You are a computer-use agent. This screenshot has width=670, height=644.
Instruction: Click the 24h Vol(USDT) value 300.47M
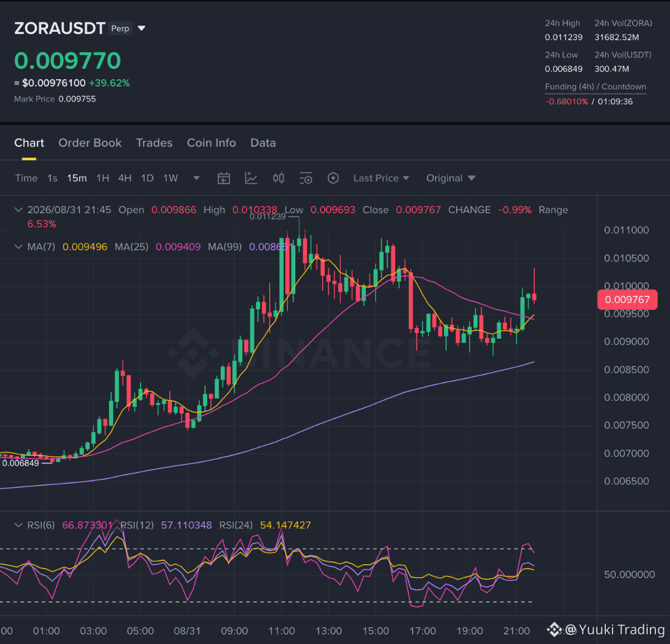pyautogui.click(x=612, y=69)
